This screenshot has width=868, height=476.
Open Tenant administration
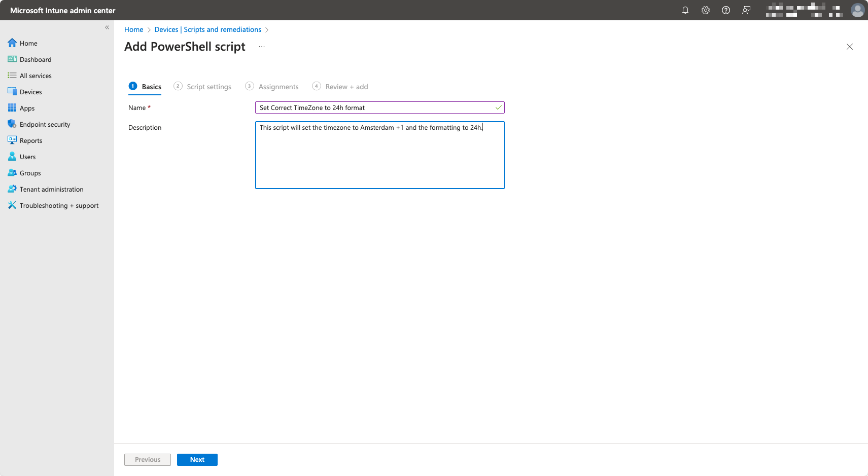(51, 189)
